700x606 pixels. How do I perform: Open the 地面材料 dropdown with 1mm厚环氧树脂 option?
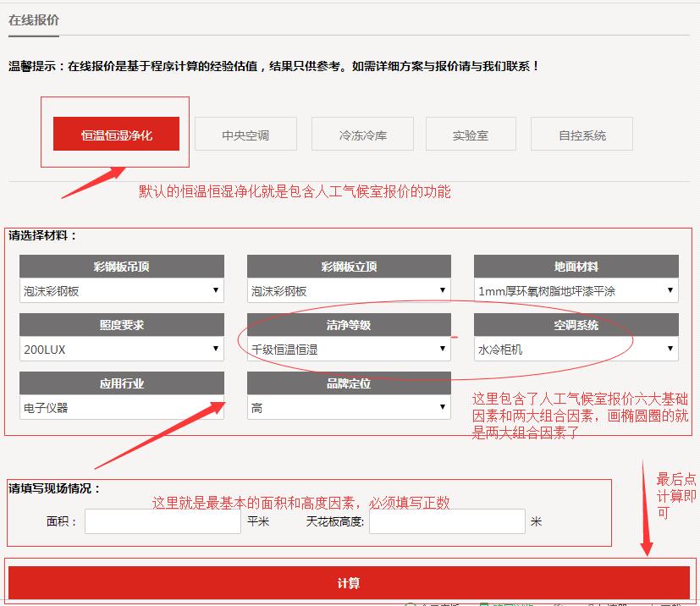[575, 289]
